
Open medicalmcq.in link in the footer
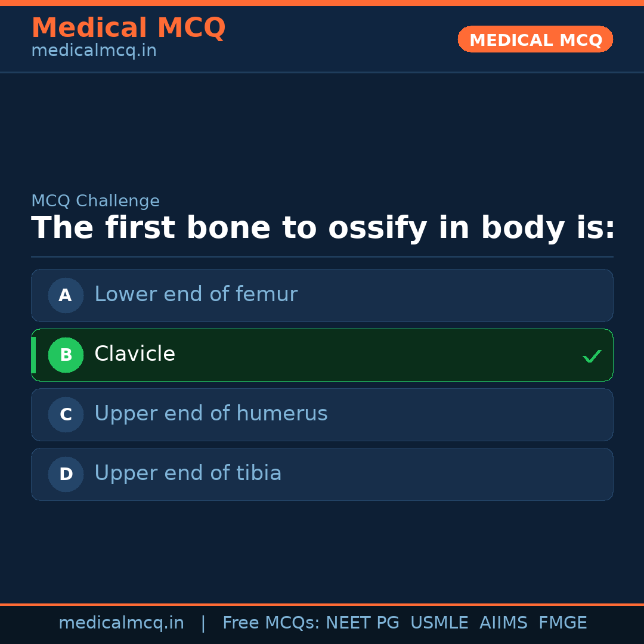tap(121, 623)
